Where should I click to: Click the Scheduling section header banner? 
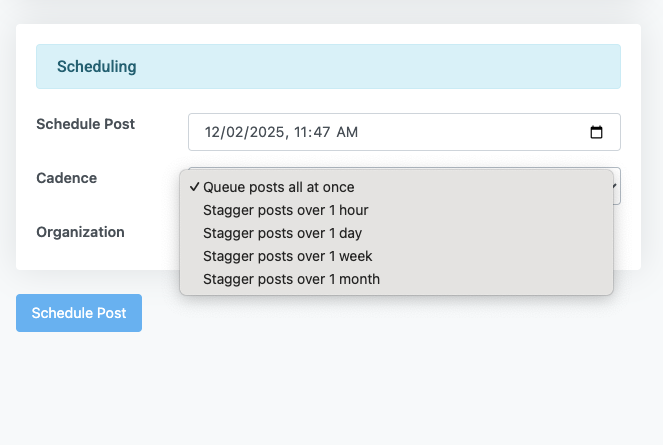tap(328, 66)
